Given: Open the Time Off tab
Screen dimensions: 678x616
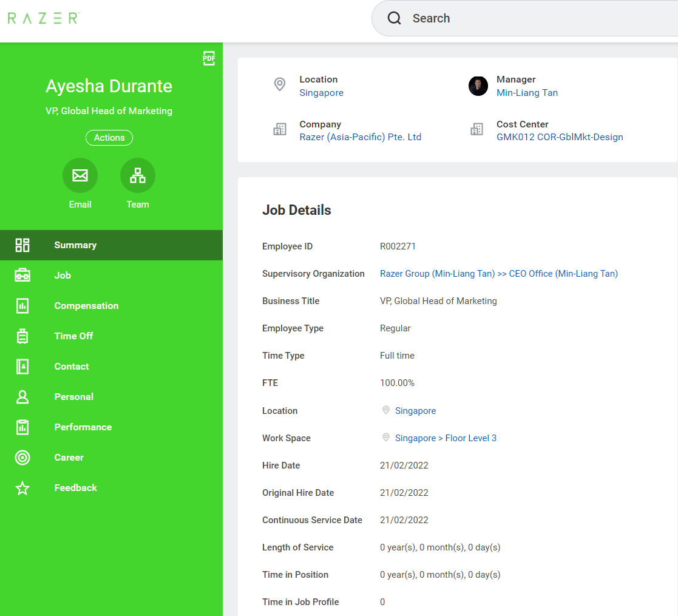Looking at the screenshot, I should coord(111,336).
